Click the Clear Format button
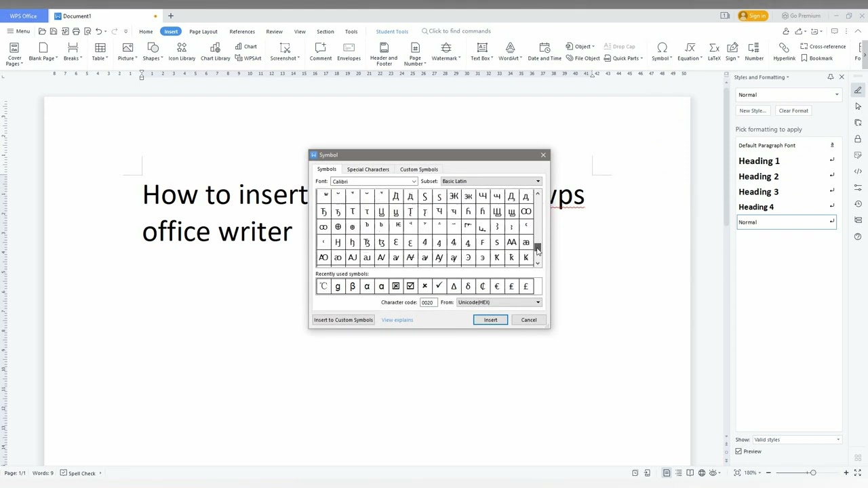The width and height of the screenshot is (868, 488). 793,110
